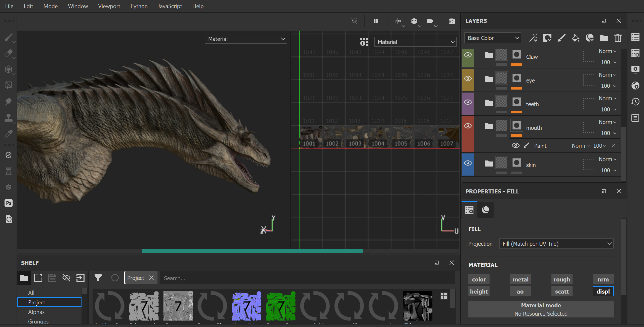The height and width of the screenshot is (327, 644).
Task: Toggle visibility of the Paint effect
Action: click(x=515, y=146)
